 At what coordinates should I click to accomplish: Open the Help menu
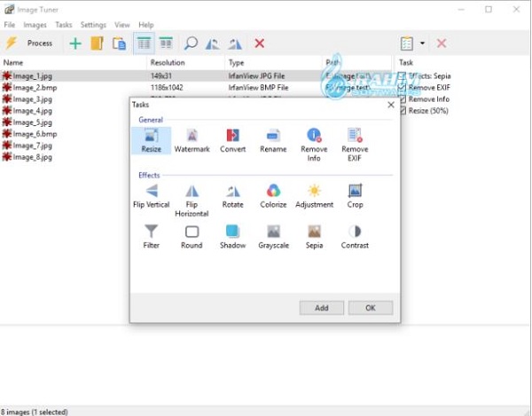(146, 25)
